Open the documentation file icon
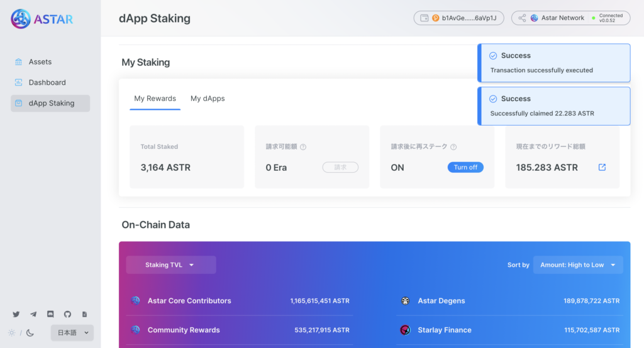644x348 pixels. pyautogui.click(x=85, y=314)
